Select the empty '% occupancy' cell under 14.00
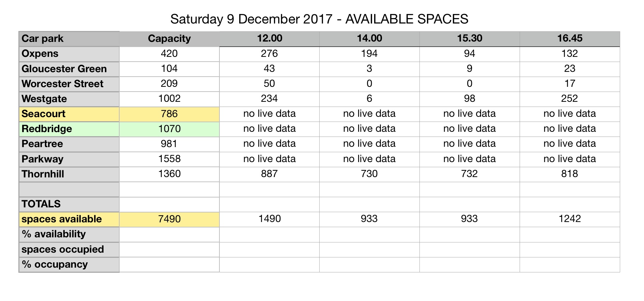 pos(369,265)
